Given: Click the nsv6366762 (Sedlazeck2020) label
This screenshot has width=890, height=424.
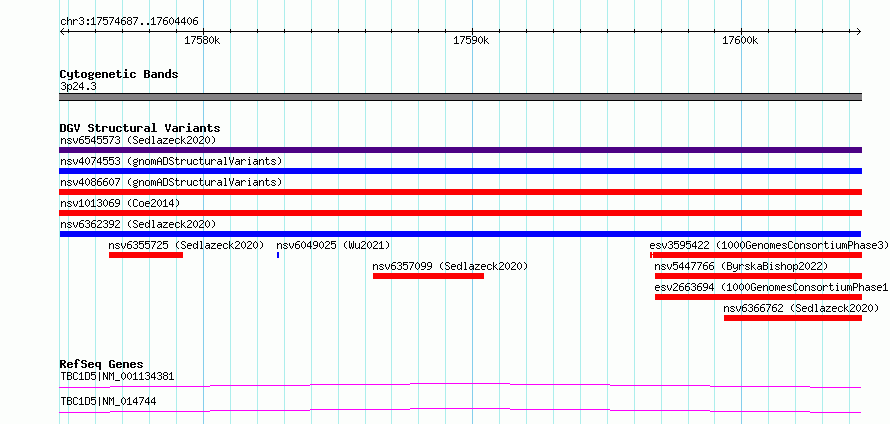Looking at the screenshot, I should tap(801, 308).
